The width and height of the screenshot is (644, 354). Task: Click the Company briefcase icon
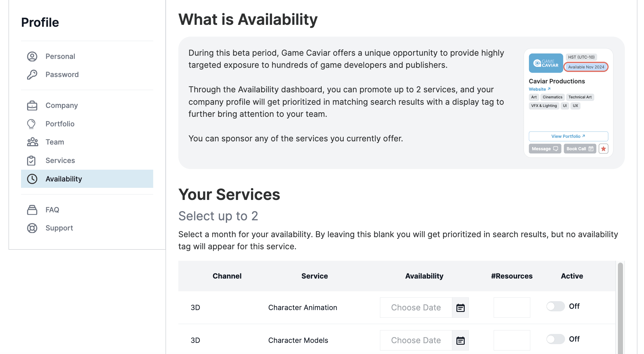pos(32,105)
